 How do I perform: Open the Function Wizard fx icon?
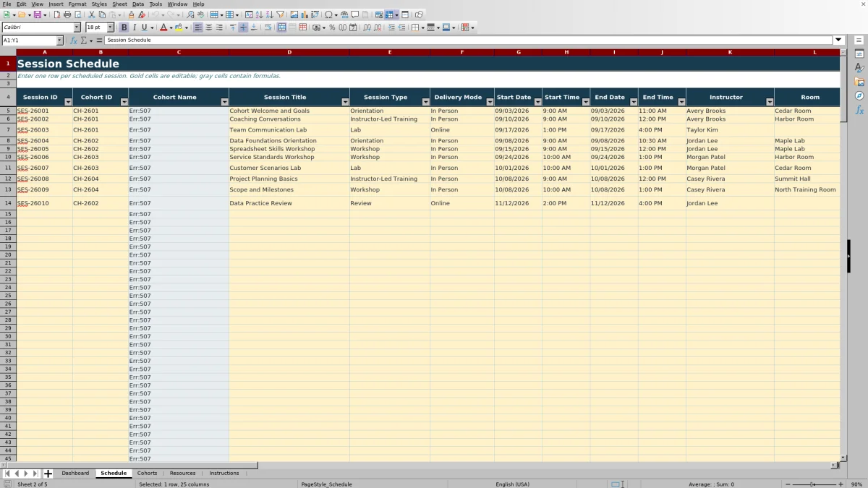tap(74, 40)
